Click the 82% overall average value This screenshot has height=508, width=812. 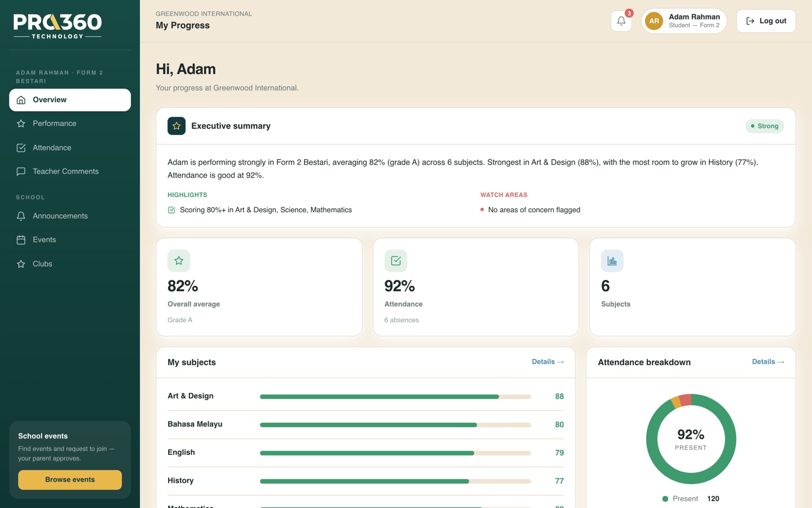click(183, 286)
